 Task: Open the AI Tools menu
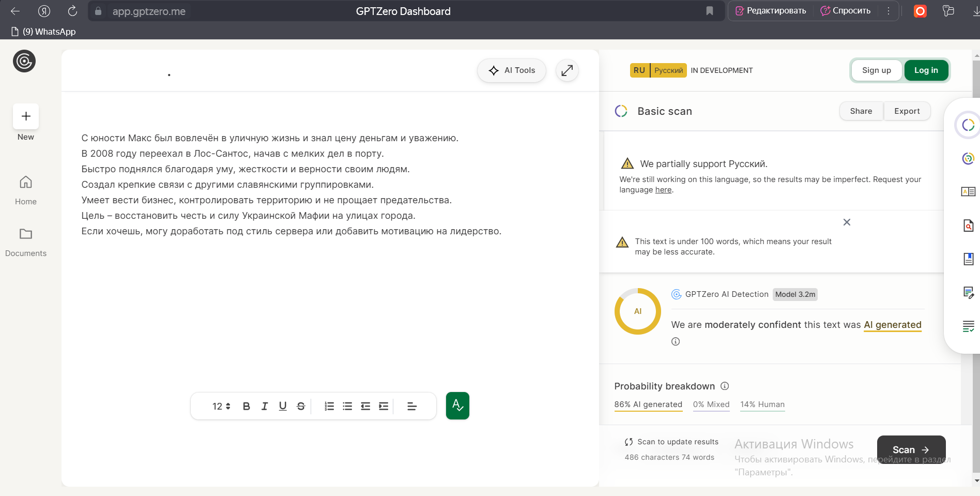pyautogui.click(x=512, y=70)
